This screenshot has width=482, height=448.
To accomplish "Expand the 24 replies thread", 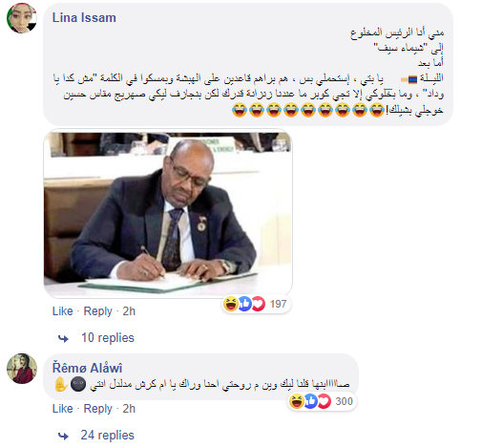I will pyautogui.click(x=107, y=436).
